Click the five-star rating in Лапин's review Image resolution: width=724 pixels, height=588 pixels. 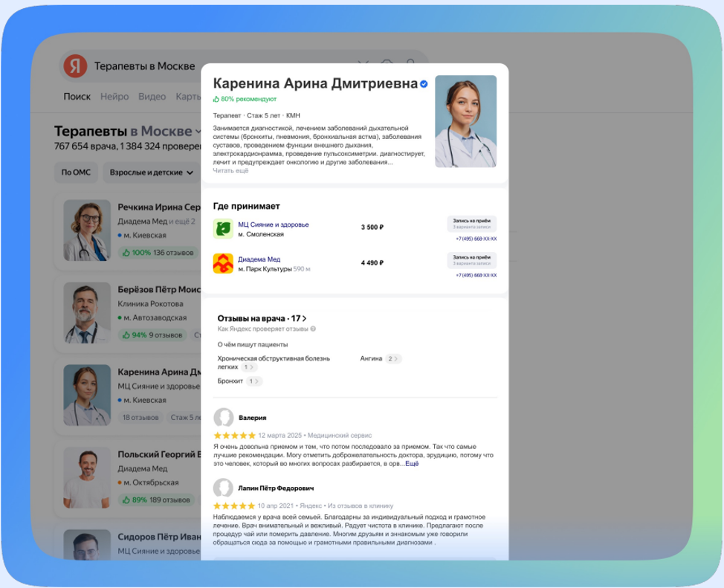[x=234, y=505]
